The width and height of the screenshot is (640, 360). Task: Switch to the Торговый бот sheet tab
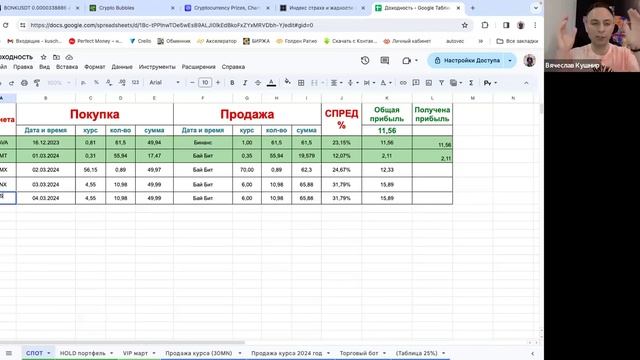pos(359,353)
